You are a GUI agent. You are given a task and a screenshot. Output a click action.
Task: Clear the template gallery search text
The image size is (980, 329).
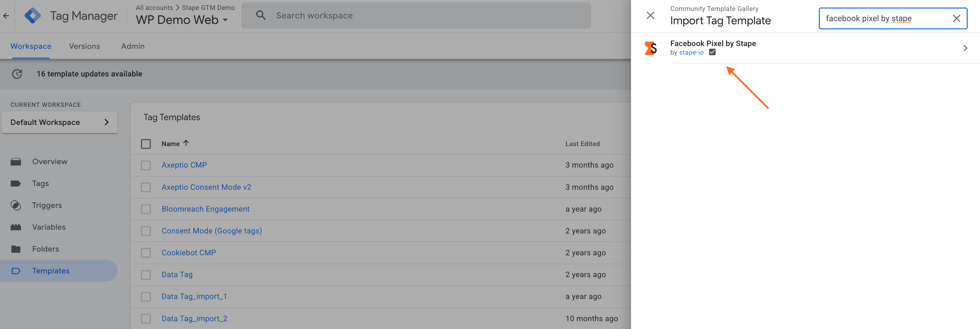[x=956, y=18]
